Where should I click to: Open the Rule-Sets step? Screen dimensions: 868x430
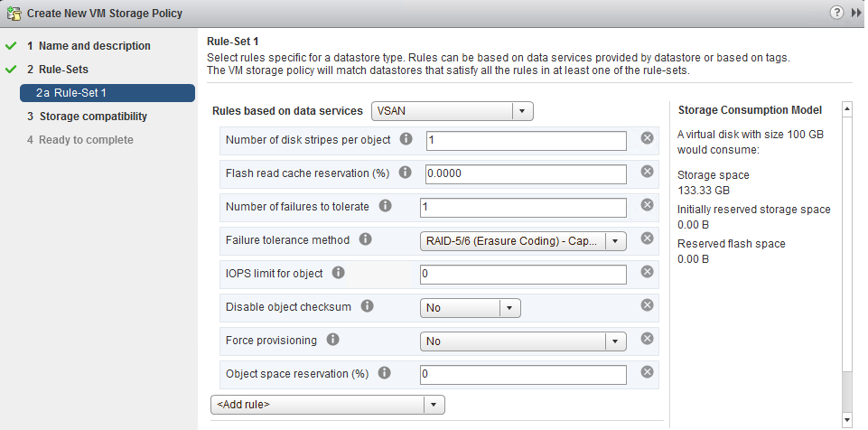pyautogui.click(x=57, y=70)
